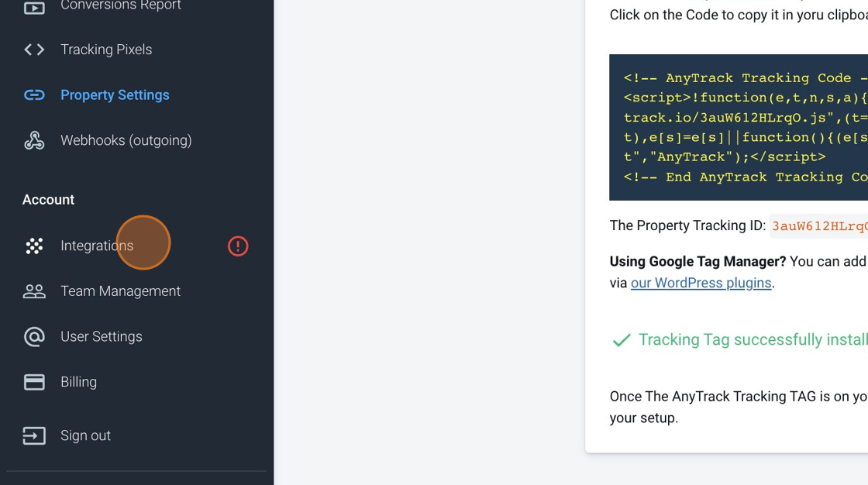Click the Property Tracking ID value
Screen dimensions: 868x485
coord(819,226)
